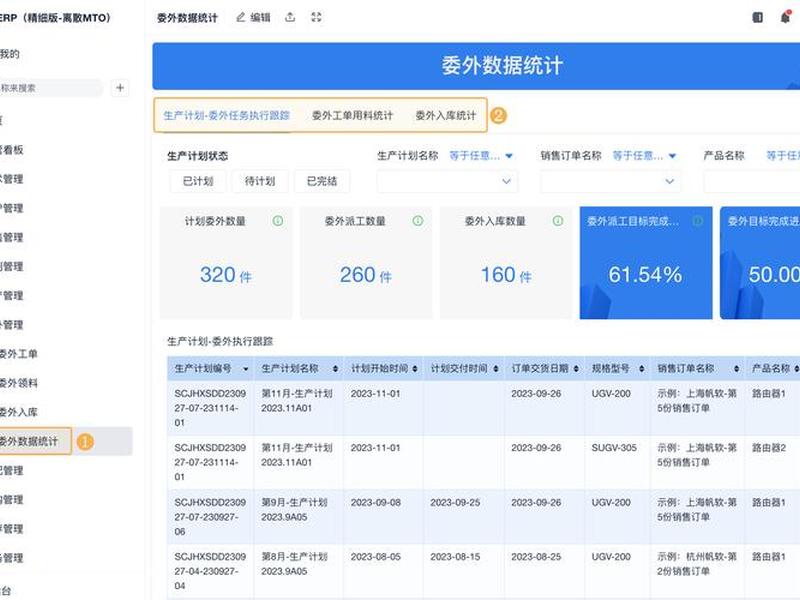The height and width of the screenshot is (600, 800).
Task: Sort by 计划交付时间 column
Action: click(496, 369)
